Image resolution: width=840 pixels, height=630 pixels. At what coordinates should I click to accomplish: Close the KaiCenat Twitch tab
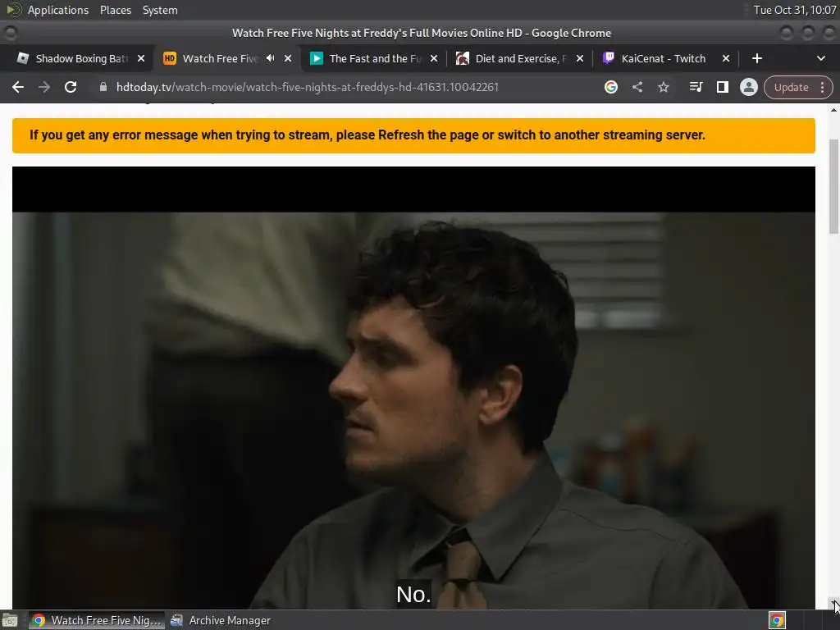(x=726, y=58)
